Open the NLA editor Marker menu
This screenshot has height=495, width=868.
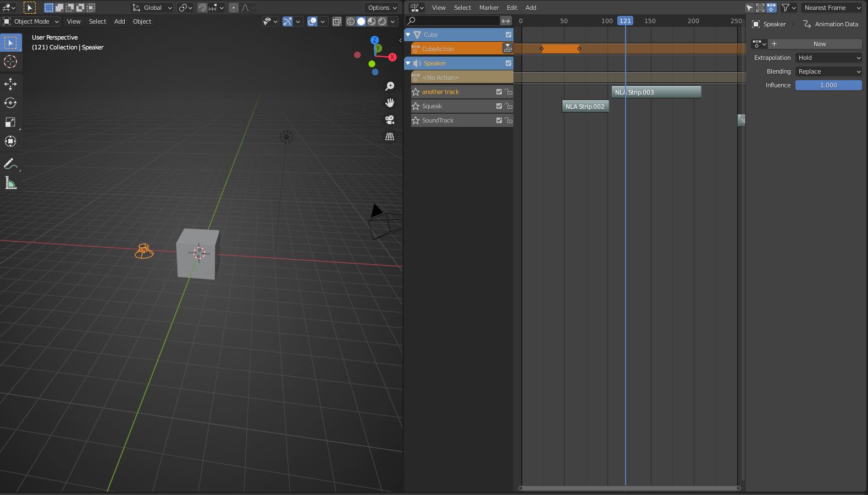[x=489, y=8]
